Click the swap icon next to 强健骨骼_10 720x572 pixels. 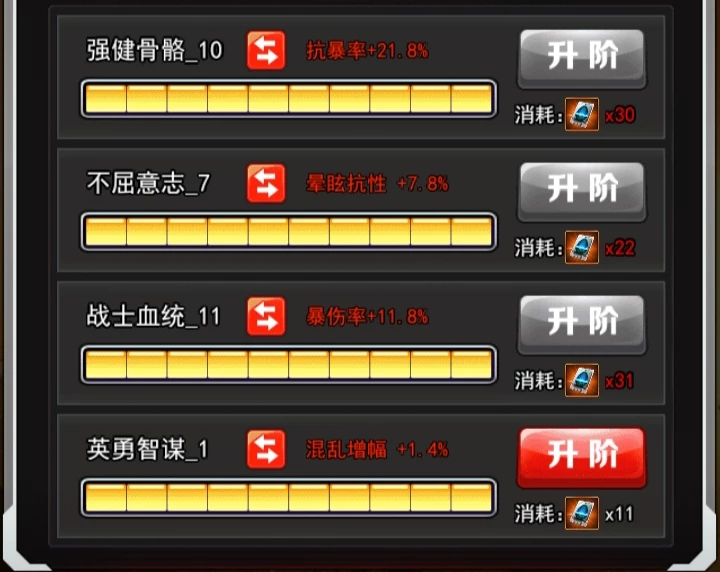266,50
